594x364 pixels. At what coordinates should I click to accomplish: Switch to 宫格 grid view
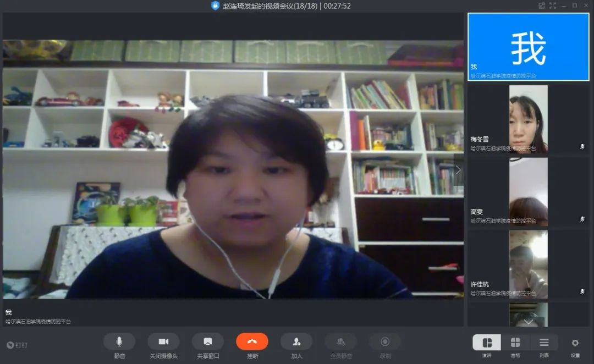[x=515, y=343]
